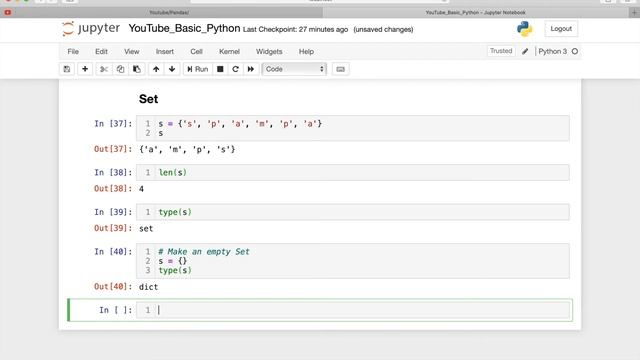This screenshot has width=640, height=360.
Task: Open the File menu
Action: point(73,51)
